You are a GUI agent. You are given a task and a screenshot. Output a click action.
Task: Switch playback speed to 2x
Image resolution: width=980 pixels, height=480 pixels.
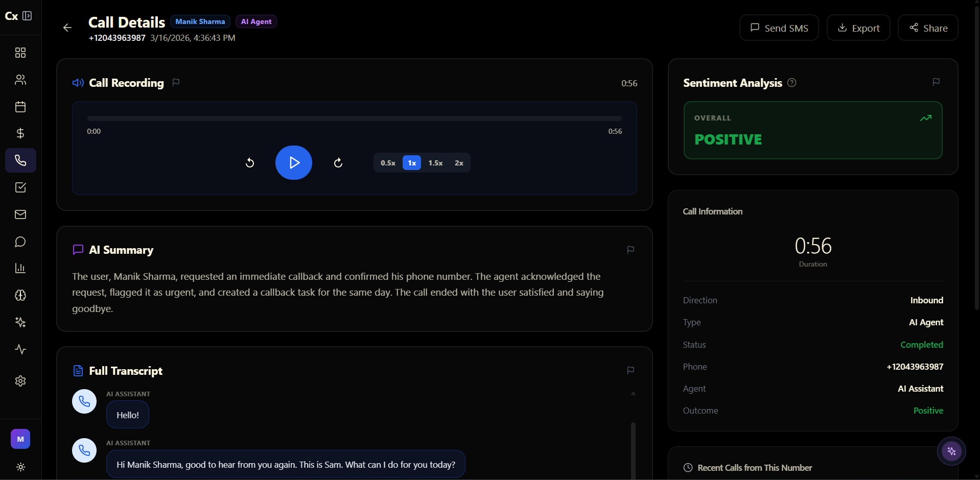[459, 162]
